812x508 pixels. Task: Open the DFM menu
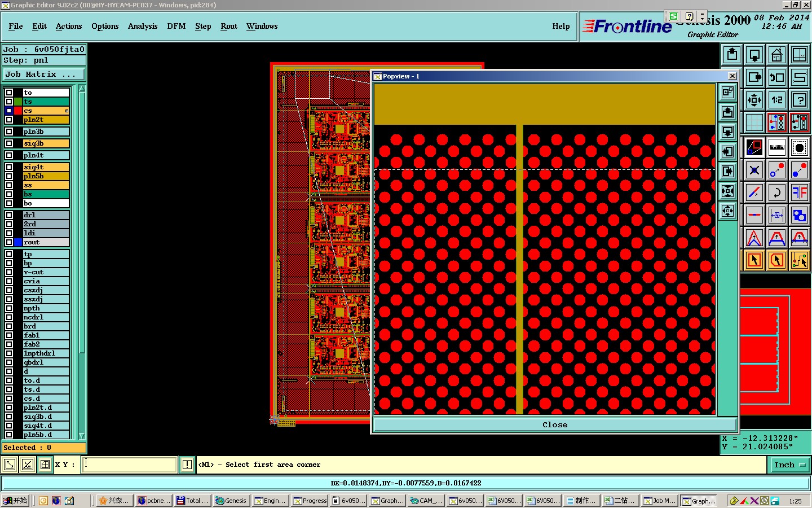176,26
